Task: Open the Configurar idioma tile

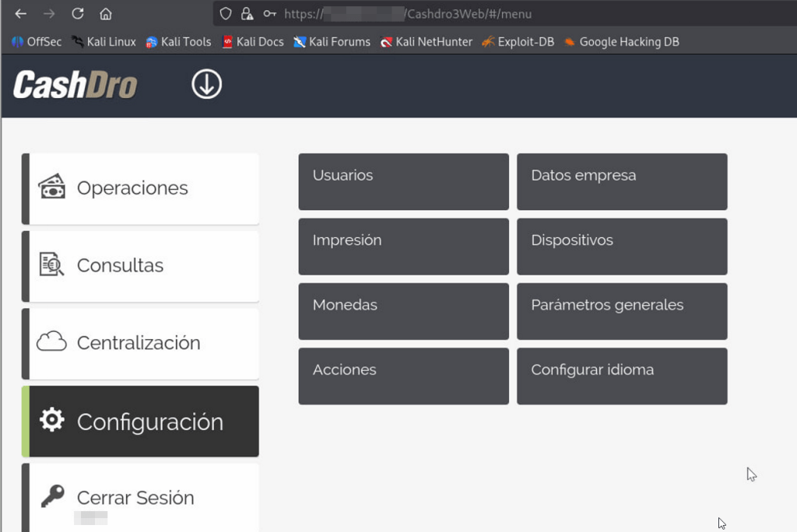Action: click(622, 376)
